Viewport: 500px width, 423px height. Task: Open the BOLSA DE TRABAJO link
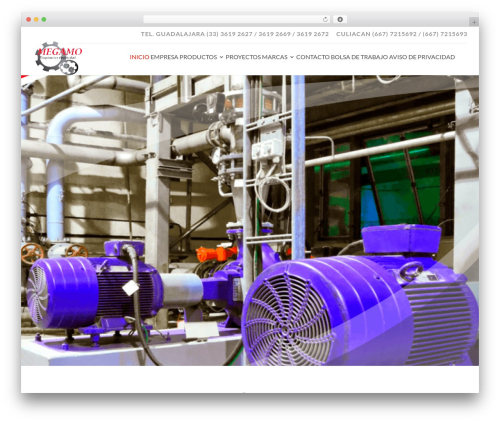click(359, 57)
